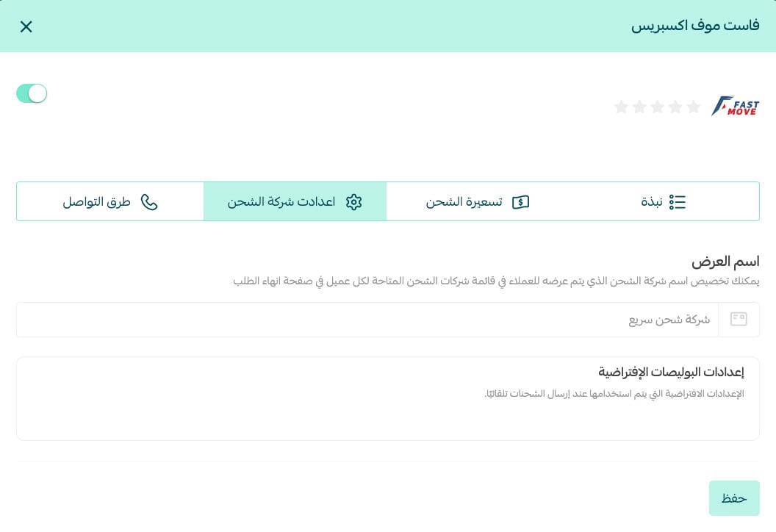Click the dollar bill icon for shipping pricing

click(520, 202)
